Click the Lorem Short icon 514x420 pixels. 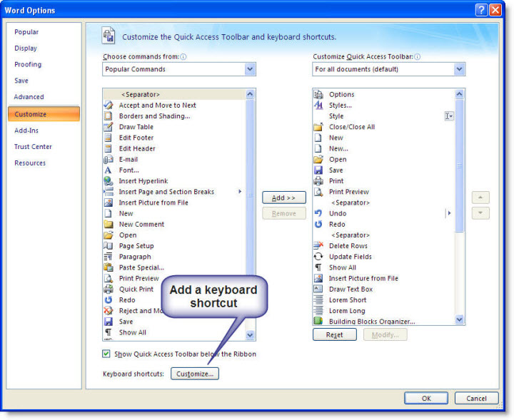coord(318,300)
